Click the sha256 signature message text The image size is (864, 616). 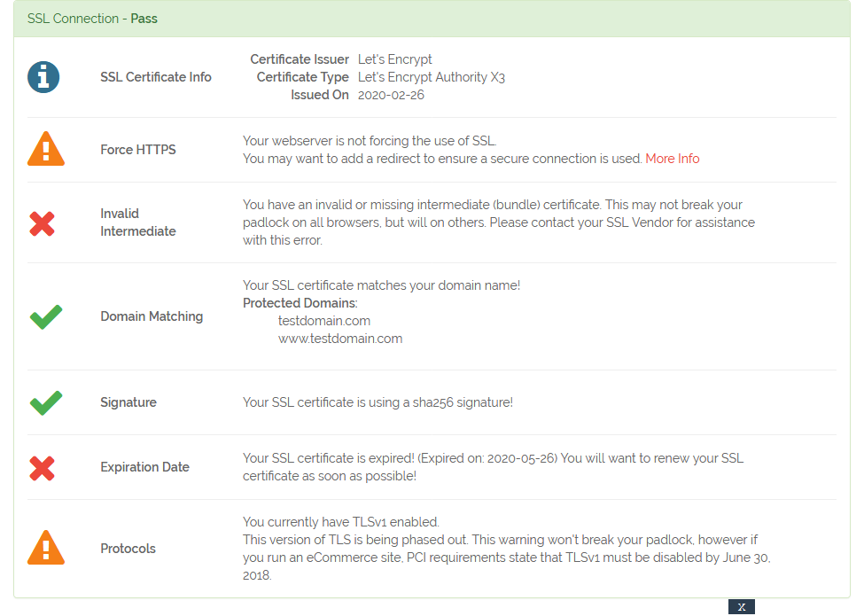click(x=378, y=402)
